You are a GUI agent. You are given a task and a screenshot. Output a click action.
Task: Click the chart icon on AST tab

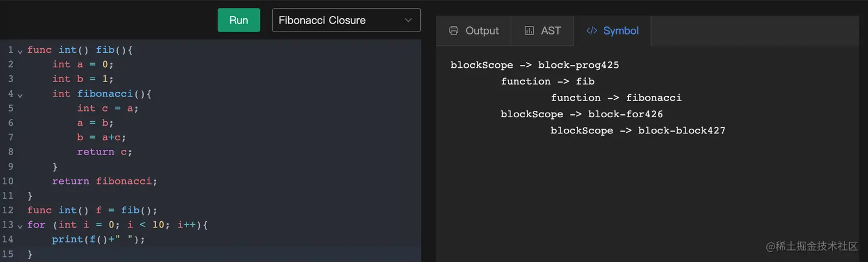[x=529, y=31]
